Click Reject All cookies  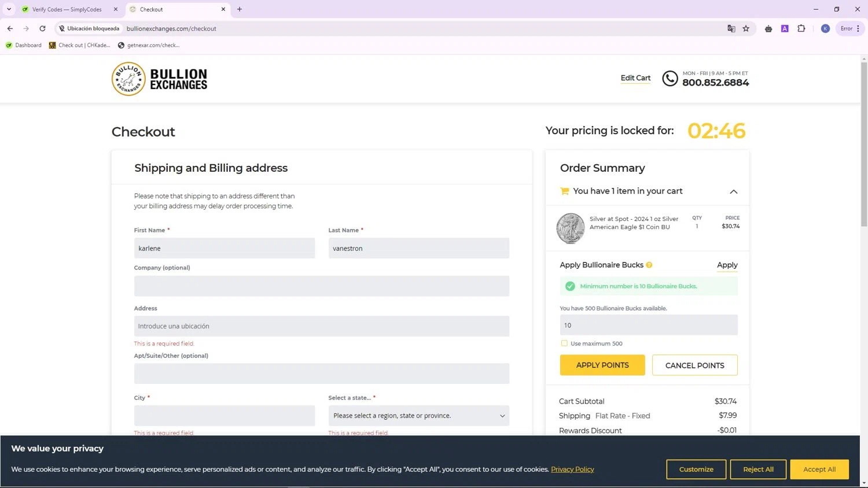pyautogui.click(x=758, y=469)
